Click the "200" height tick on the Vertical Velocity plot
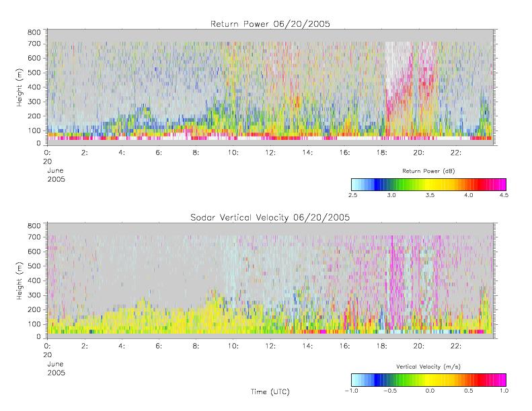Screen dimensions: 532x411 34,309
